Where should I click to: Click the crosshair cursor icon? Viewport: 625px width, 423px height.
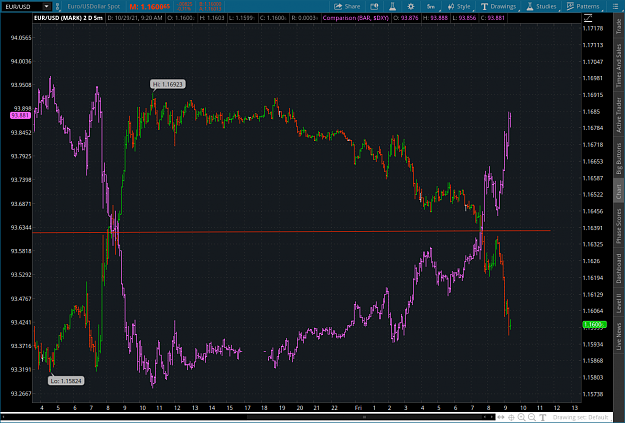(511, 417)
